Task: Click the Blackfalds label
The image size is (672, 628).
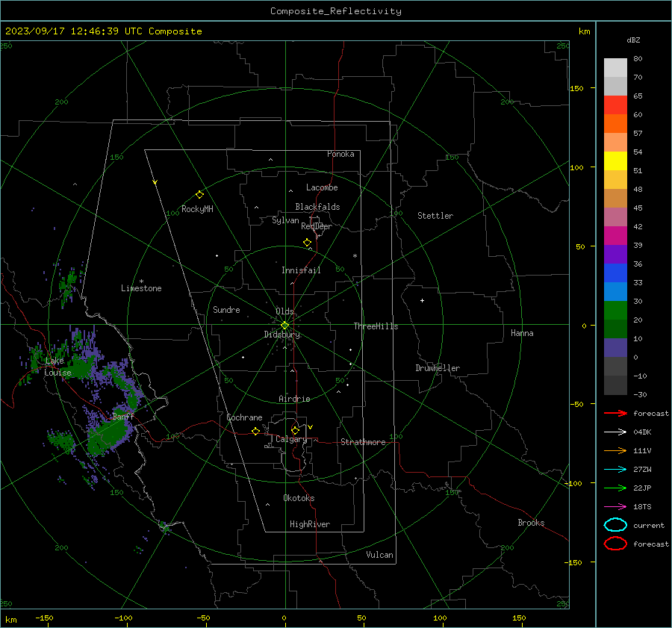Action: (317, 207)
